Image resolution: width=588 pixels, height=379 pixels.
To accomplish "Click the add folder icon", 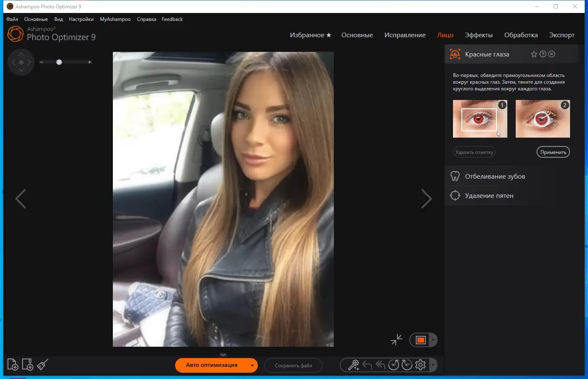I will tap(28, 365).
